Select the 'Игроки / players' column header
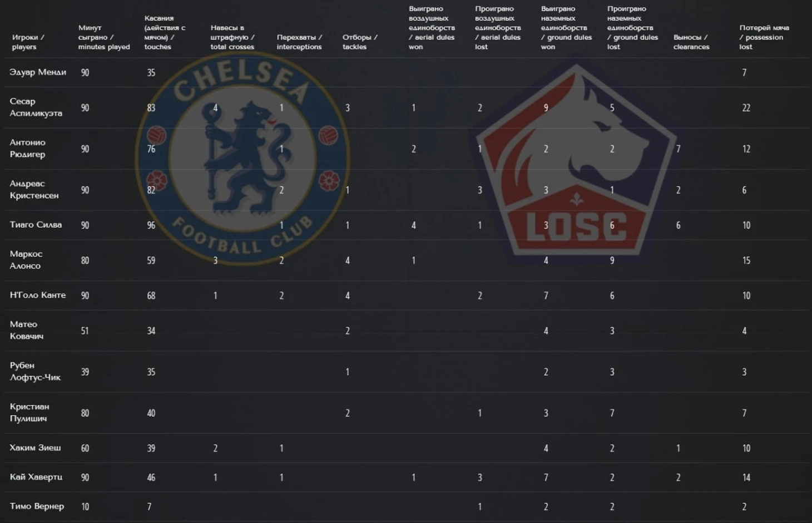812x523 pixels. click(x=28, y=42)
